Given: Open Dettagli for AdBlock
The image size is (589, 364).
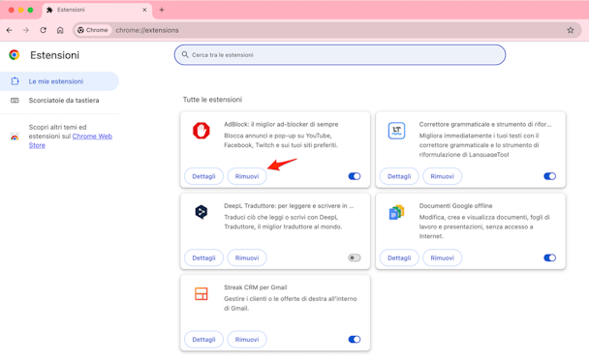Looking at the screenshot, I should (x=203, y=176).
